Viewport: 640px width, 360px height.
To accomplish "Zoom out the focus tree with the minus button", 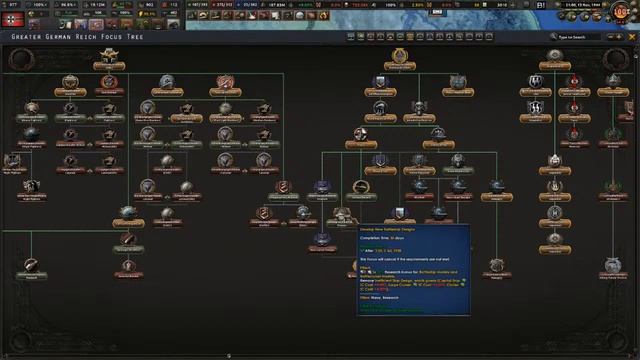I will tap(611, 37).
